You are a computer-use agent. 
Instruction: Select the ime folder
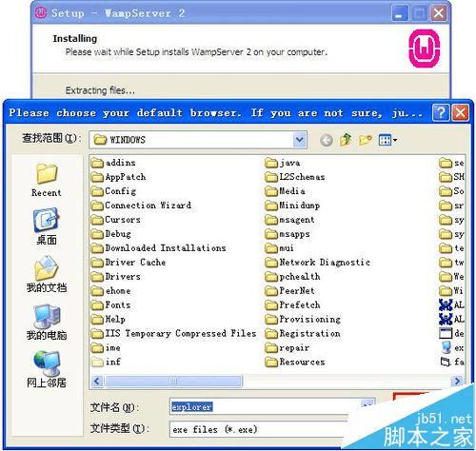click(106, 348)
